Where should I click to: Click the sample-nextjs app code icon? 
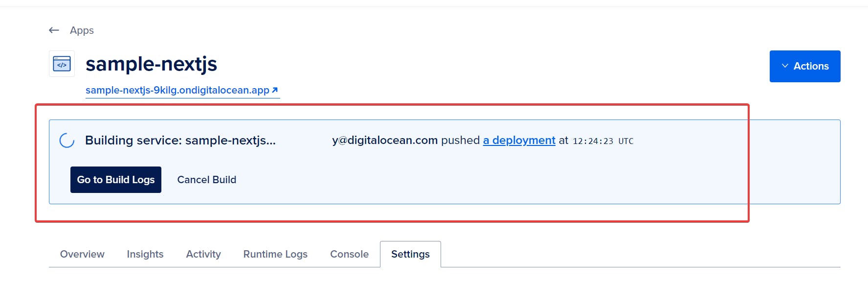point(62,64)
